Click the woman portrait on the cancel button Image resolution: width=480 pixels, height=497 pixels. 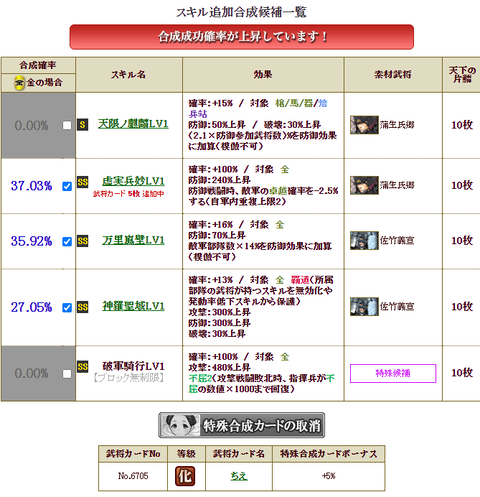click(x=180, y=425)
